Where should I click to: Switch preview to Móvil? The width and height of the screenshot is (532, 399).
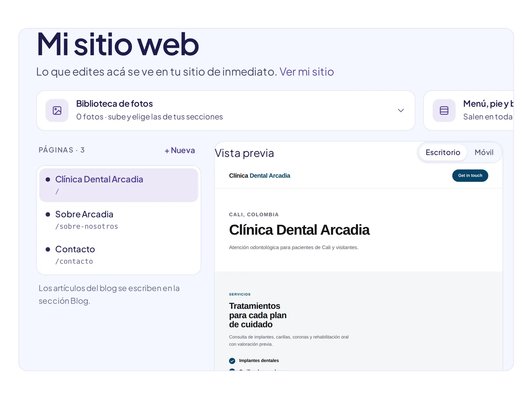point(484,153)
